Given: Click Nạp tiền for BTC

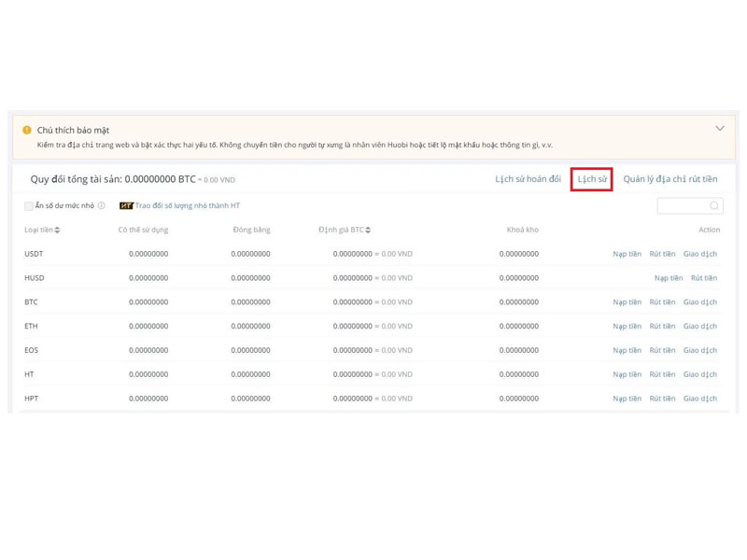Looking at the screenshot, I should [x=627, y=301].
